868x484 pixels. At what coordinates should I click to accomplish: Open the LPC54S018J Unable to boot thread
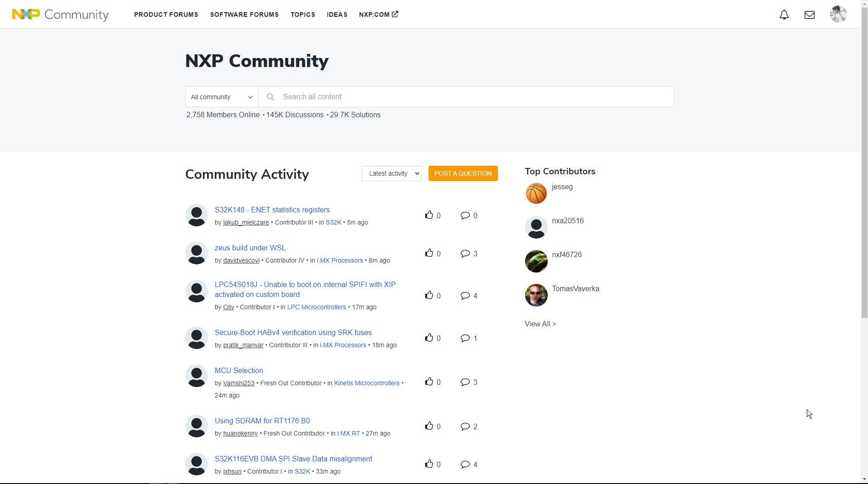coord(305,289)
